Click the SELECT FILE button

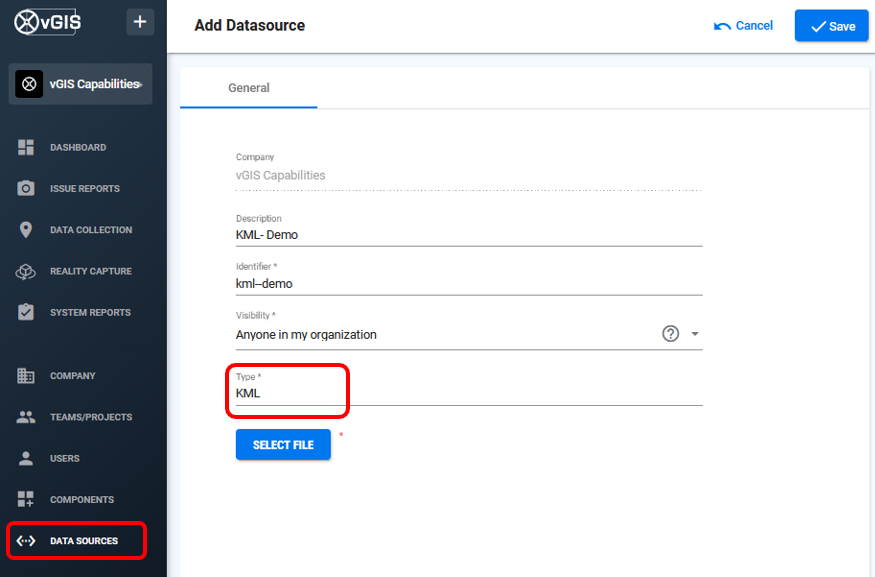283,445
